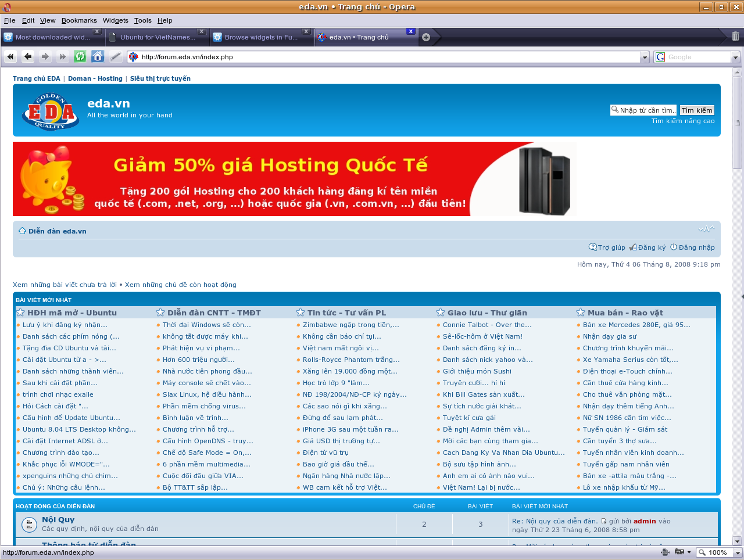Click the Giảm 50% Hosting banner
The height and width of the screenshot is (560, 744).
(295, 179)
